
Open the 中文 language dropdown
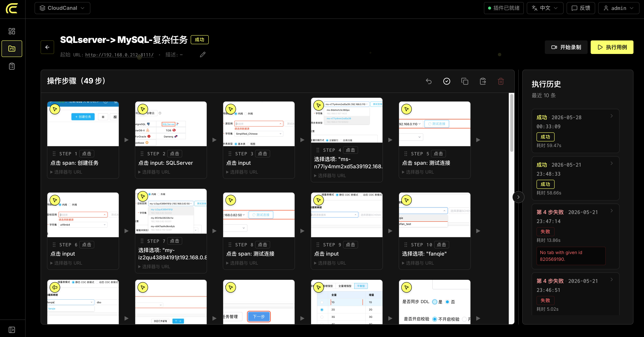tap(545, 8)
